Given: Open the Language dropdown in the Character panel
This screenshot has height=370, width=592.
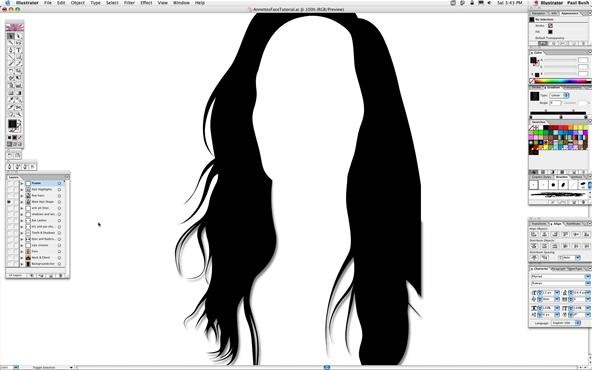Looking at the screenshot, I should click(566, 323).
